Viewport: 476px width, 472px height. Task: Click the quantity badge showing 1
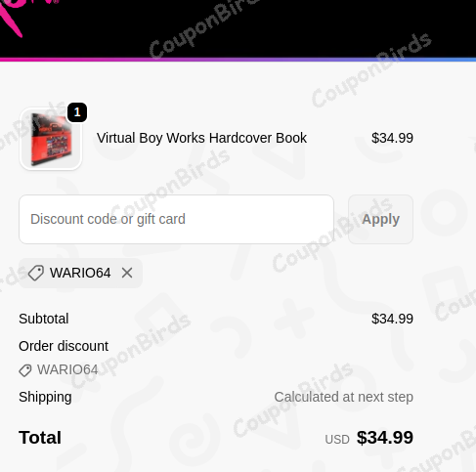pos(77,112)
